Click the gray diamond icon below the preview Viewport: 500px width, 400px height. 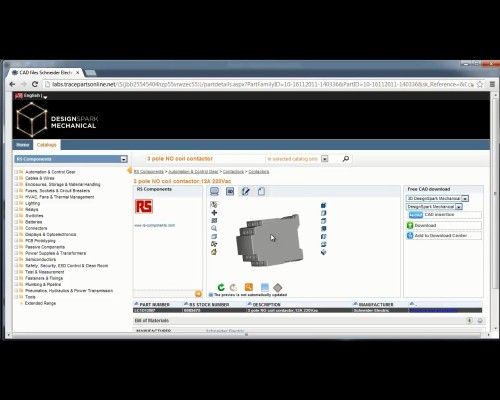pyautogui.click(x=278, y=287)
